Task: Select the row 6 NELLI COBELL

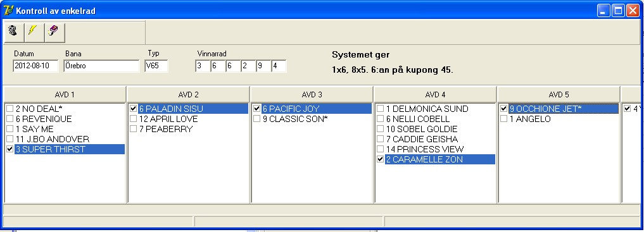Action: click(x=436, y=119)
